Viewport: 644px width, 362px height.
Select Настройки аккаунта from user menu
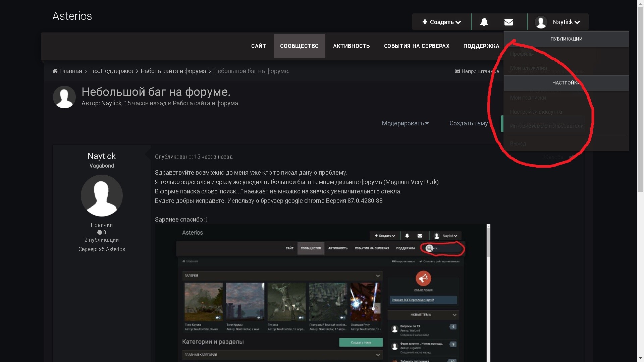[x=536, y=112]
